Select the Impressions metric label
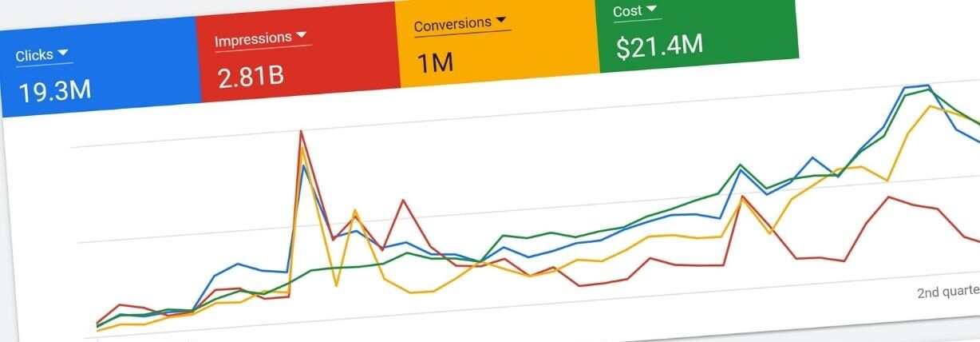Screen dimensions: 980x342 252,40
